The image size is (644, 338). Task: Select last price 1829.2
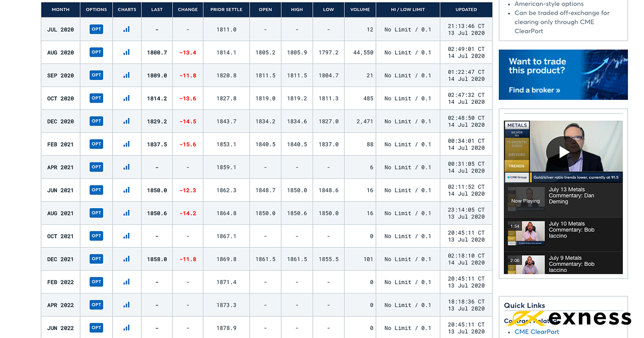(157, 121)
